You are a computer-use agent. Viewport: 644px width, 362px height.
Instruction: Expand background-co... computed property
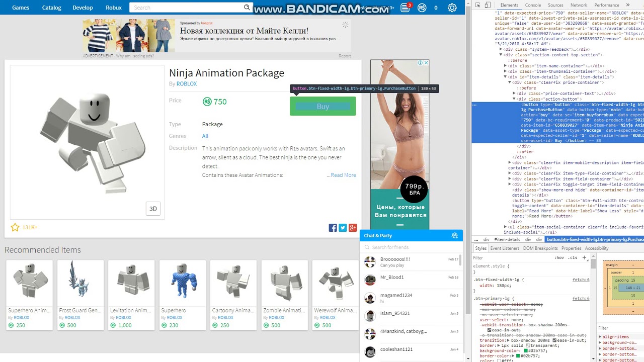(x=600, y=343)
